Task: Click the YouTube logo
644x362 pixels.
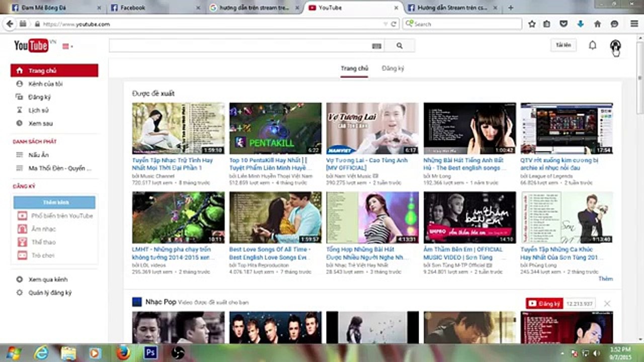Action: pos(31,46)
